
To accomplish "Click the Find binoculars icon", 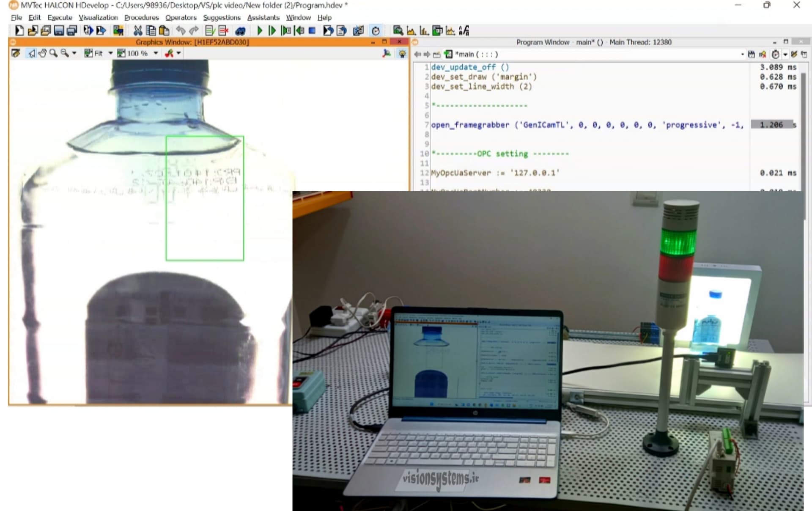I will click(240, 31).
